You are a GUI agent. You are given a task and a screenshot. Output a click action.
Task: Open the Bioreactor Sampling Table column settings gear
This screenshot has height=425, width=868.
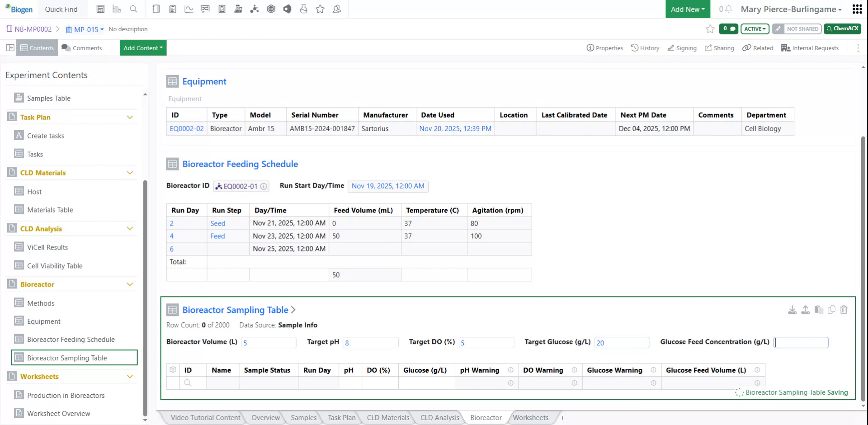click(173, 369)
